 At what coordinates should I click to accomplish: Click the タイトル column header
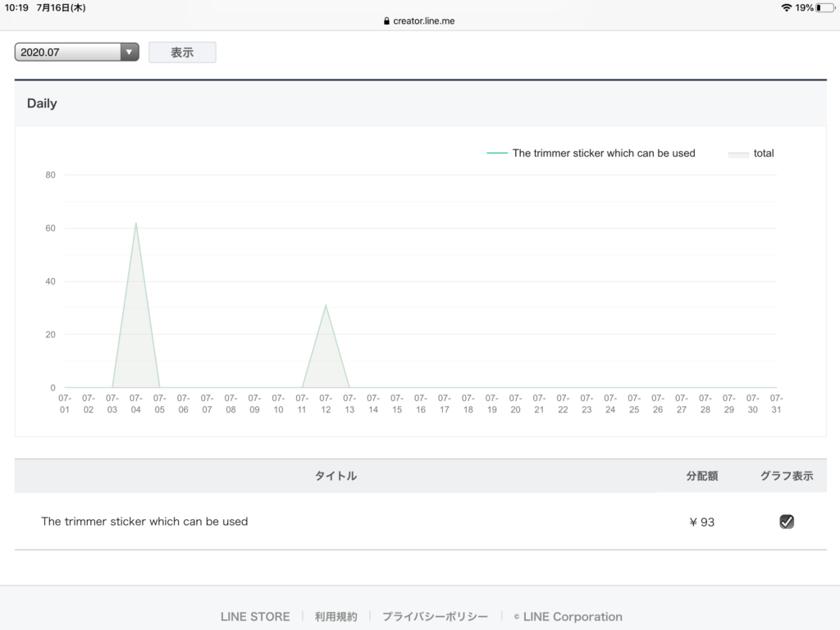(336, 476)
